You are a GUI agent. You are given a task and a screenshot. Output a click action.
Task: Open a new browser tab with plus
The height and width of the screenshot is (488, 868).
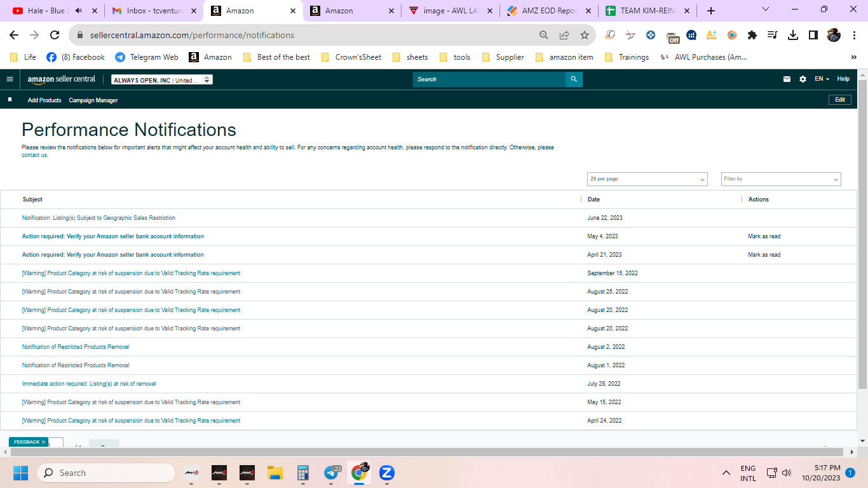(711, 11)
